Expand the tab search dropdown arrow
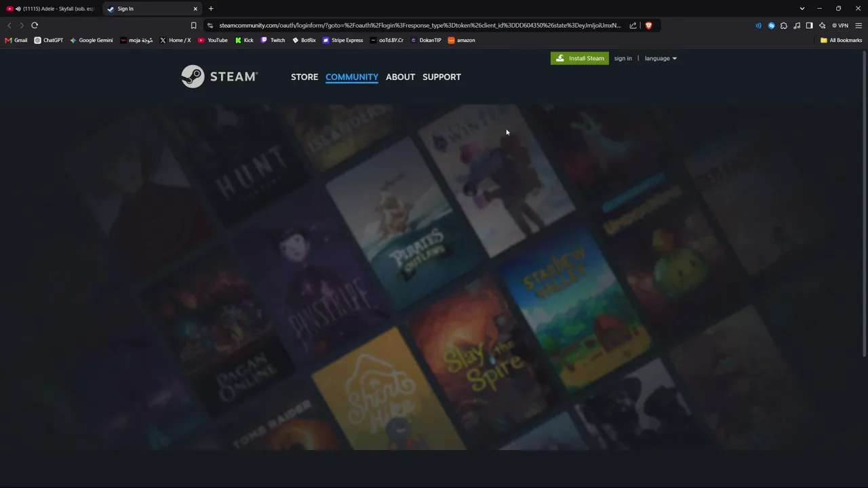 [x=802, y=9]
